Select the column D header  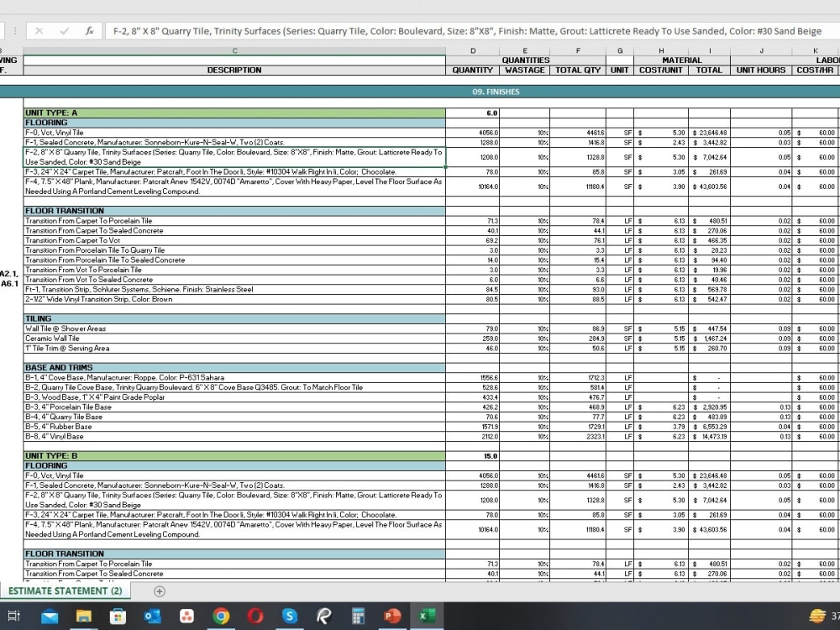tap(472, 51)
